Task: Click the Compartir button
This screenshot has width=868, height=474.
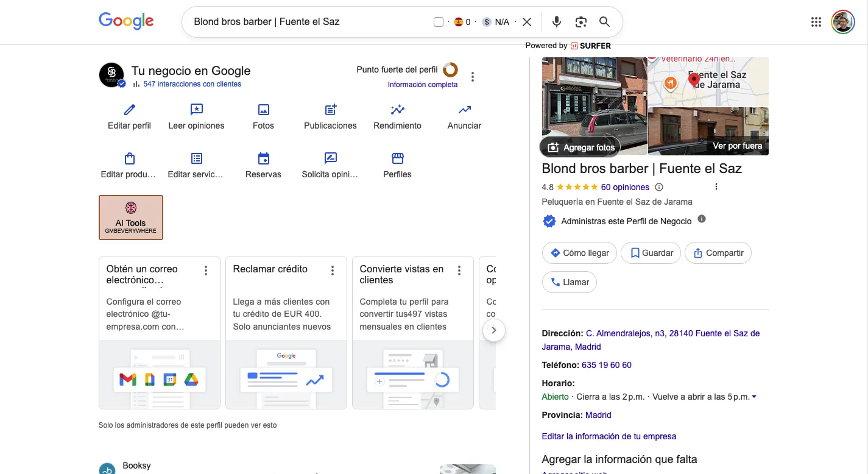Action: pos(718,253)
